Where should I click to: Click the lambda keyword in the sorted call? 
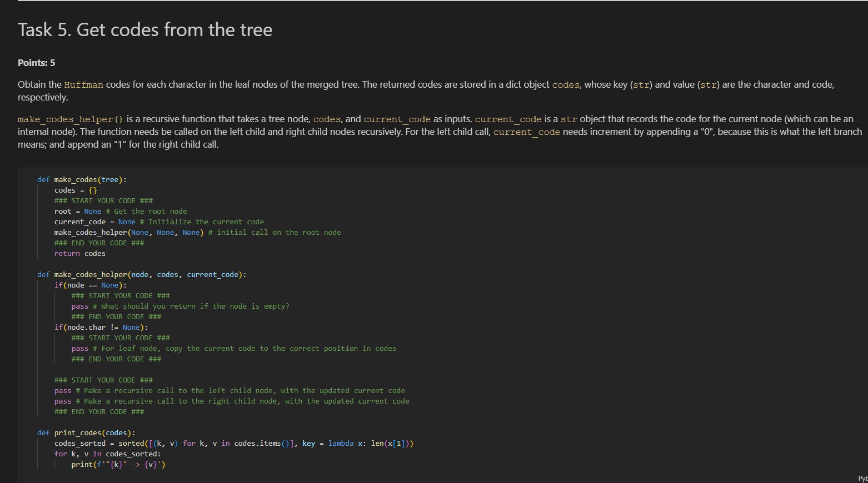coord(341,443)
